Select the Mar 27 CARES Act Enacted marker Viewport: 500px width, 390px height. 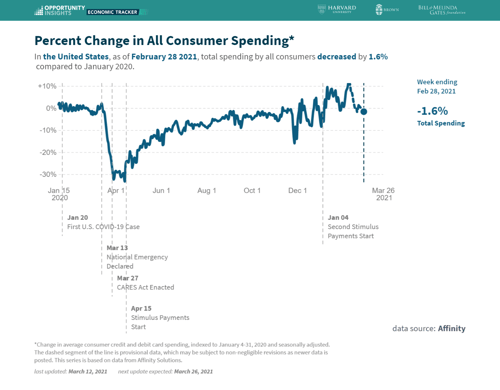click(145, 283)
